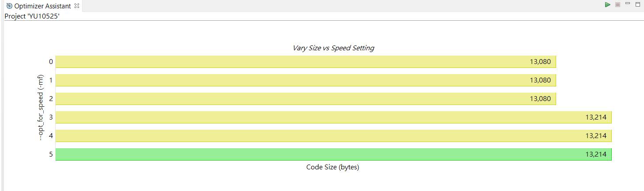Minimize the Optimizer Assistant view
Screen dimensions: 644x191
[x=627, y=4]
